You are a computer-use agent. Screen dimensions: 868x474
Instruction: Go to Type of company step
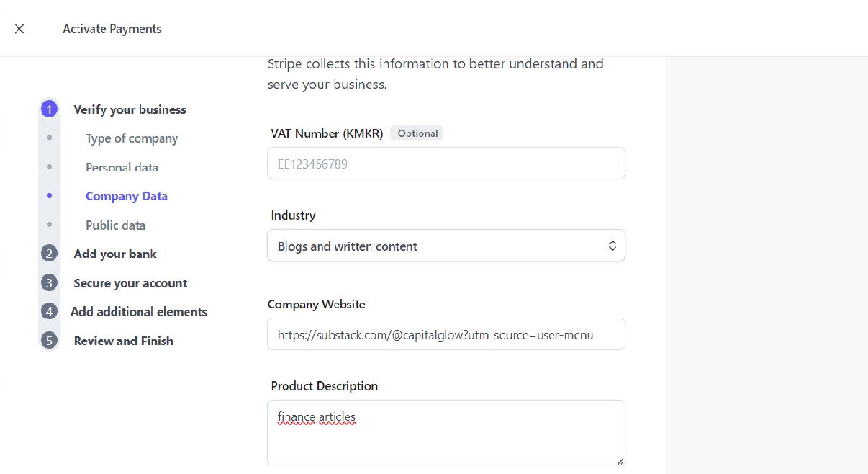[x=132, y=138]
